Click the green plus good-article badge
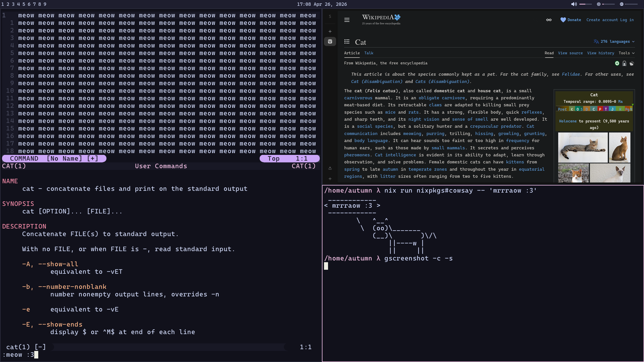The width and height of the screenshot is (644, 362). click(617, 63)
